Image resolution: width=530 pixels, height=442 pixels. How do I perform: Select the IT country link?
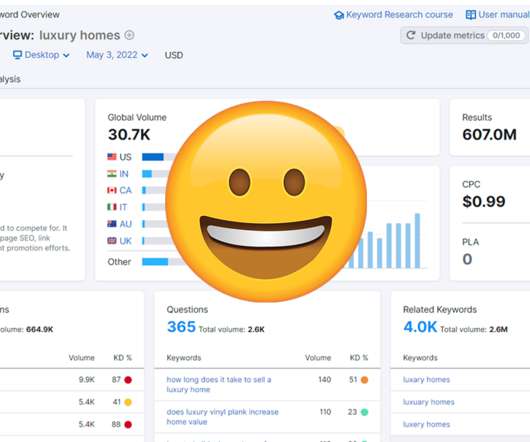[x=123, y=207]
